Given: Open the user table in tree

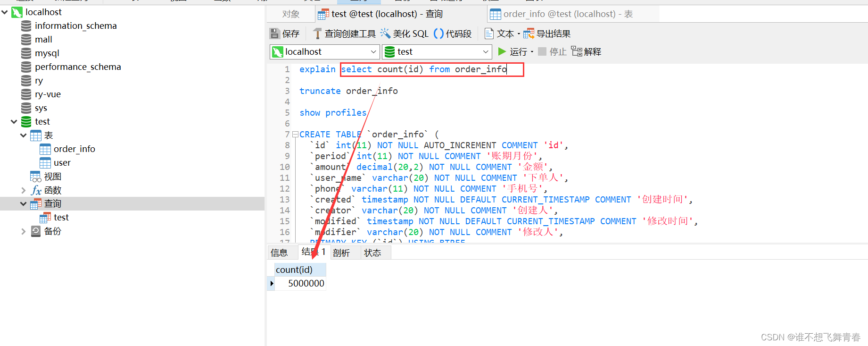Looking at the screenshot, I should (x=62, y=163).
